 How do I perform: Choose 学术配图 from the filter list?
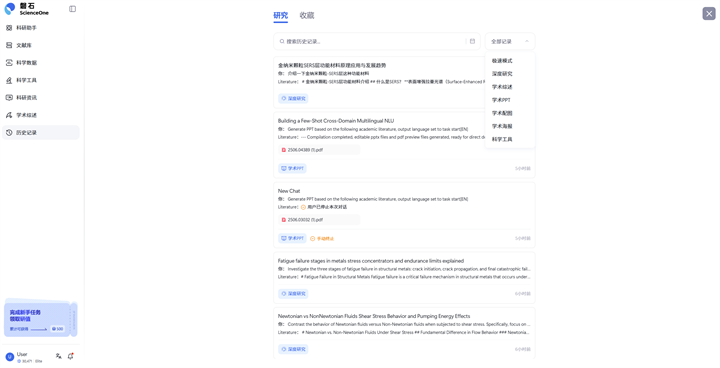tap(510, 113)
